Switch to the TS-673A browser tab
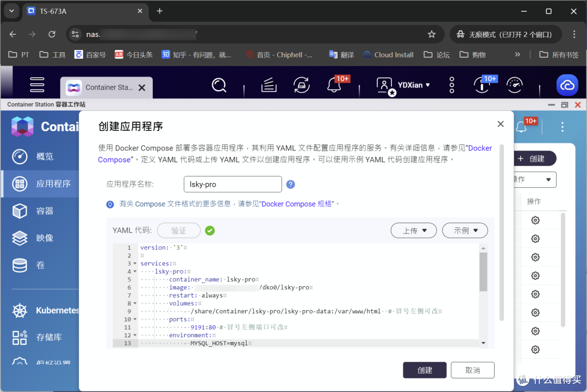This screenshot has height=392, width=587. click(x=85, y=11)
